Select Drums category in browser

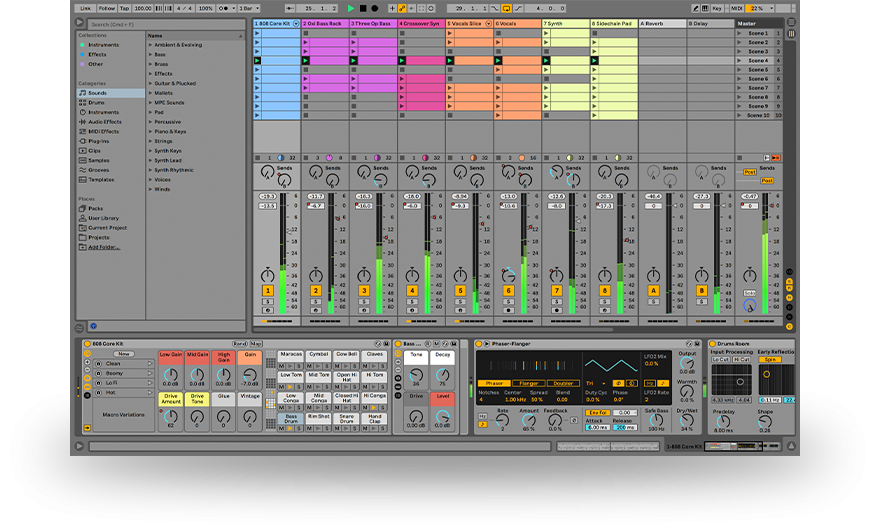96,102
